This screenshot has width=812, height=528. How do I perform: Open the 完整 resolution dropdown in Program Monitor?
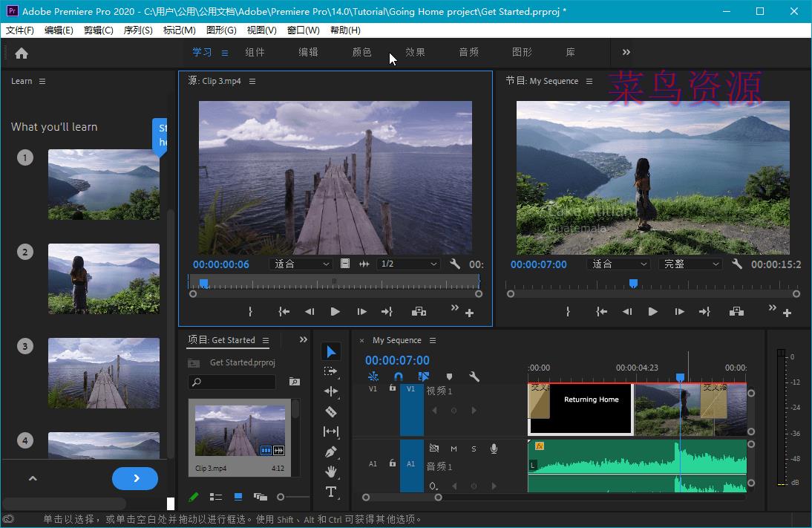(x=690, y=264)
